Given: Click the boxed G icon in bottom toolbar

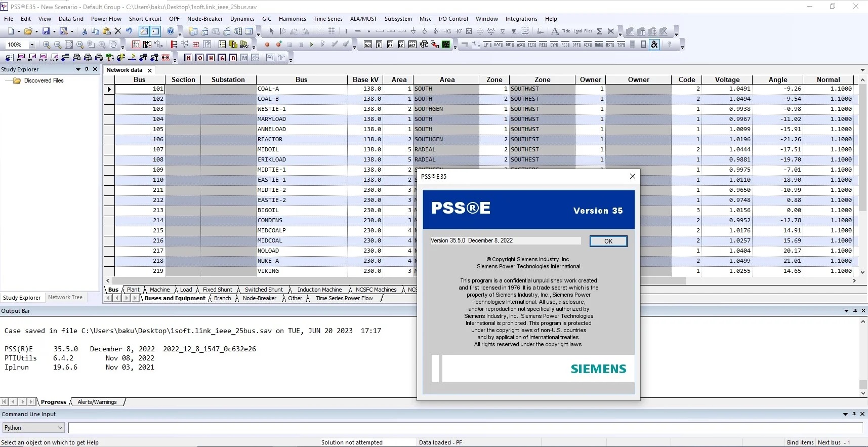Looking at the screenshot, I should click(222, 58).
